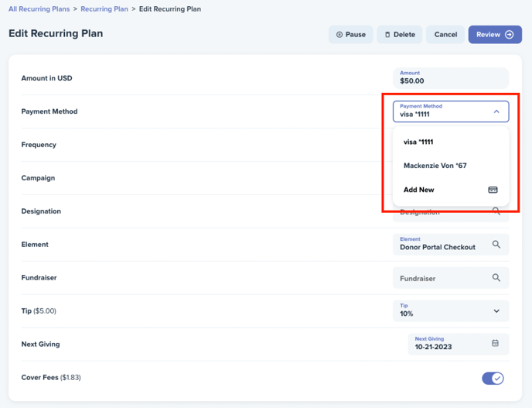The width and height of the screenshot is (532, 408).
Task: Click the Next Giving date field 10-21-2023
Action: coord(459,345)
